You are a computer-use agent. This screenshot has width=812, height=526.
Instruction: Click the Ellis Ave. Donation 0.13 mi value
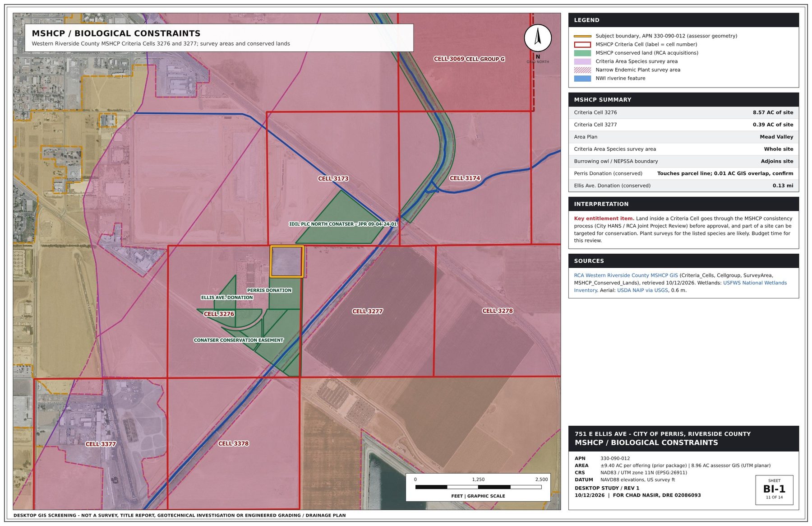[x=783, y=186]
